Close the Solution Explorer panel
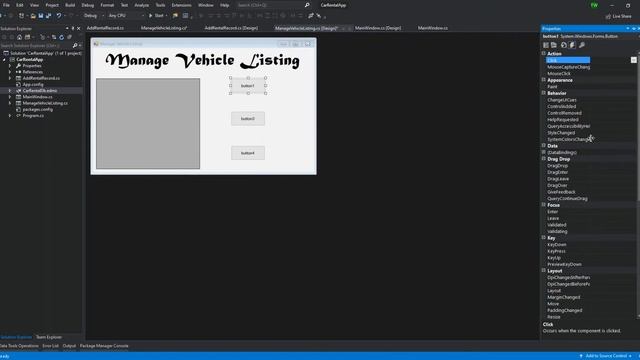640x360 pixels. [79, 28]
